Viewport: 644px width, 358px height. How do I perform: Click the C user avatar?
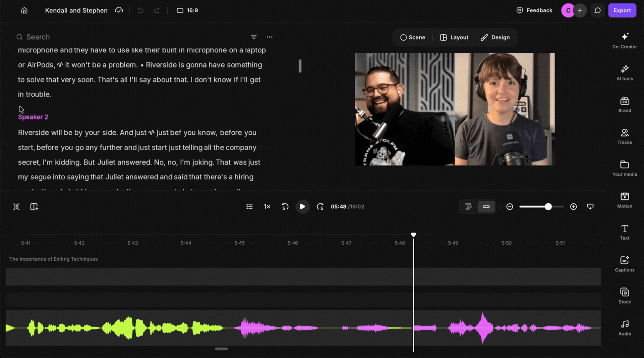(568, 10)
